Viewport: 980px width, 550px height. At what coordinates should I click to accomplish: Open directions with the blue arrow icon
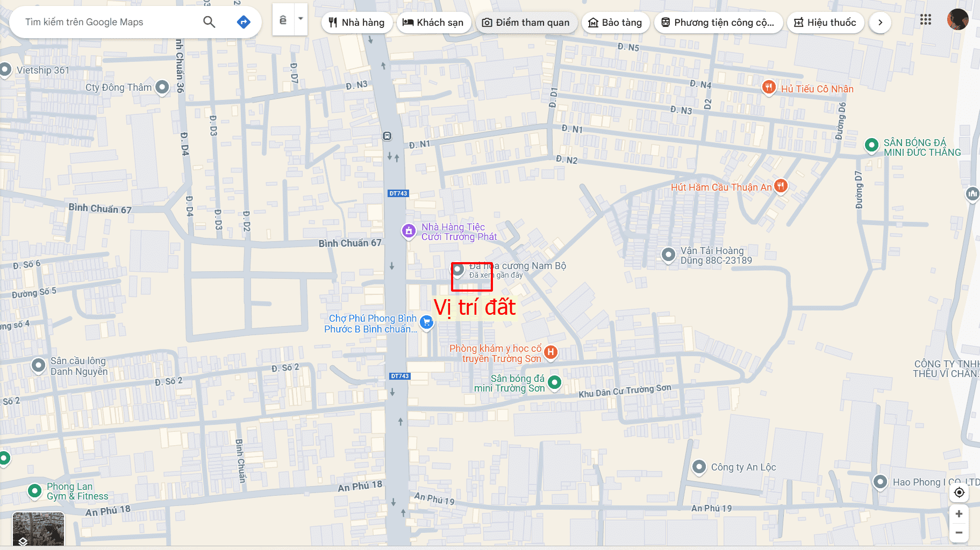pyautogui.click(x=244, y=22)
